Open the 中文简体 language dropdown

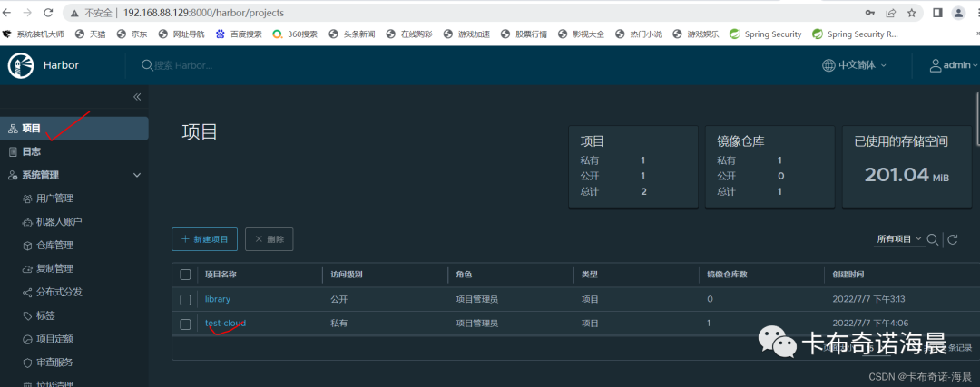pyautogui.click(x=855, y=65)
